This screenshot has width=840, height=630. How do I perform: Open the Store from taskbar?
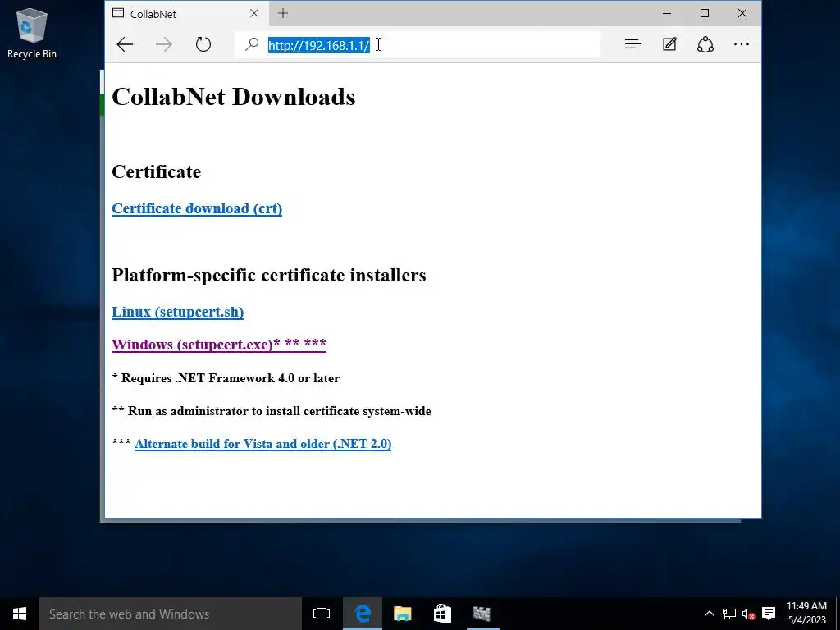(442, 614)
